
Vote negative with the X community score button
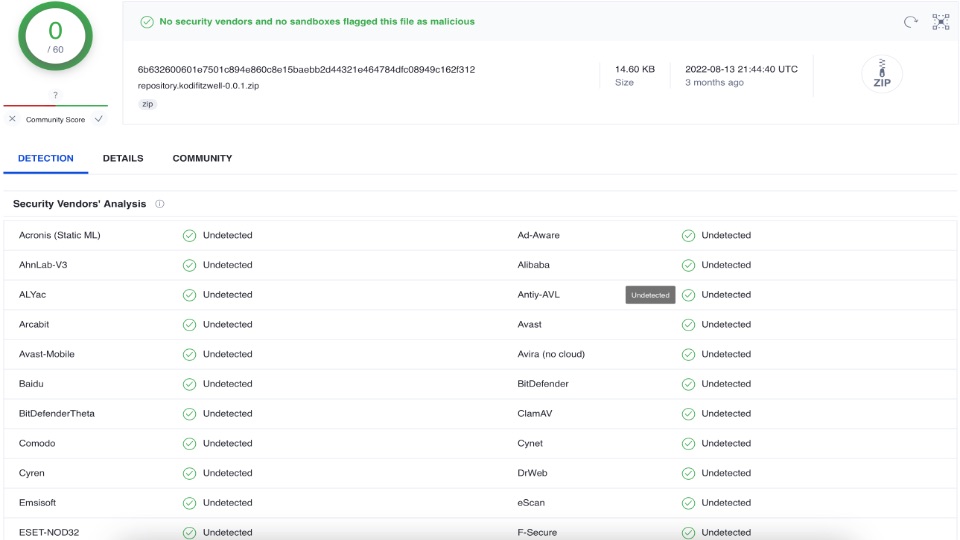(x=12, y=119)
